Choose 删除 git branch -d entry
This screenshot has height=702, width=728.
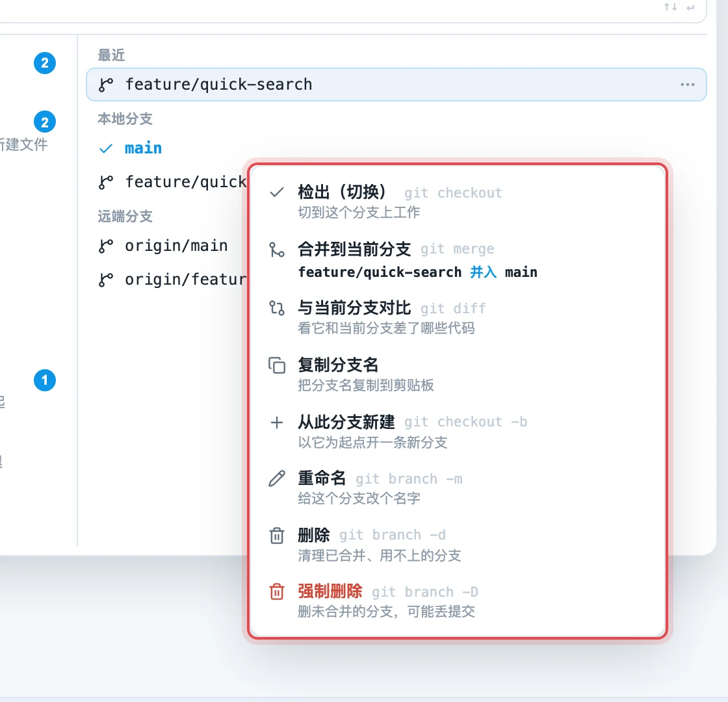tap(458, 545)
